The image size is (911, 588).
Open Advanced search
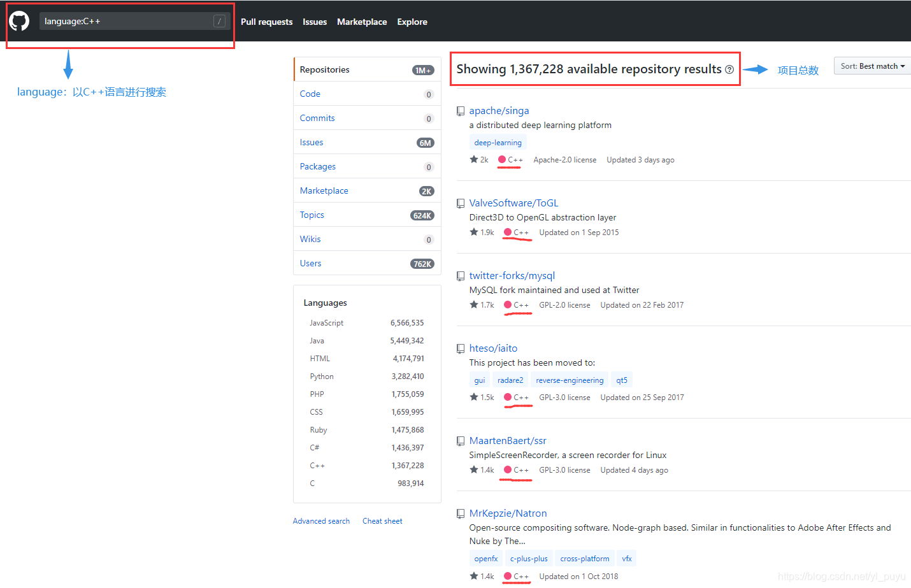click(321, 520)
